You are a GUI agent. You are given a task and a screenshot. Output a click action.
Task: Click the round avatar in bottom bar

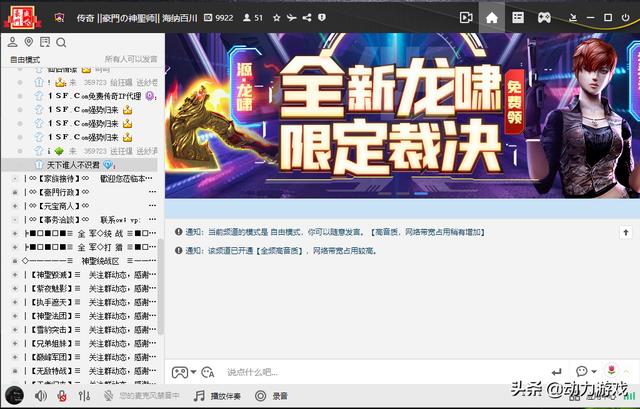coord(14,396)
